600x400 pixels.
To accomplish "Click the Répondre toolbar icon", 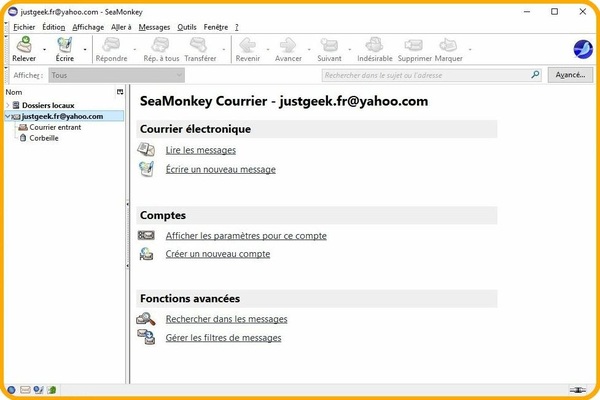I will [111, 45].
